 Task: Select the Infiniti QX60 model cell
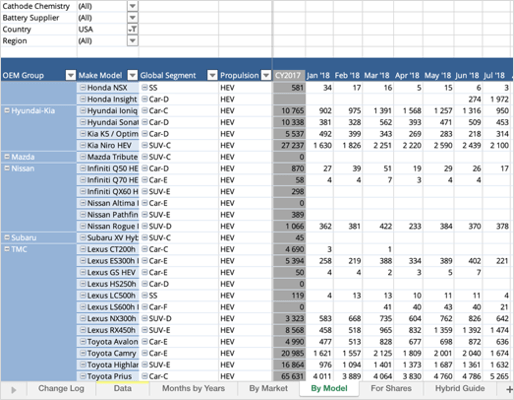pyautogui.click(x=108, y=191)
